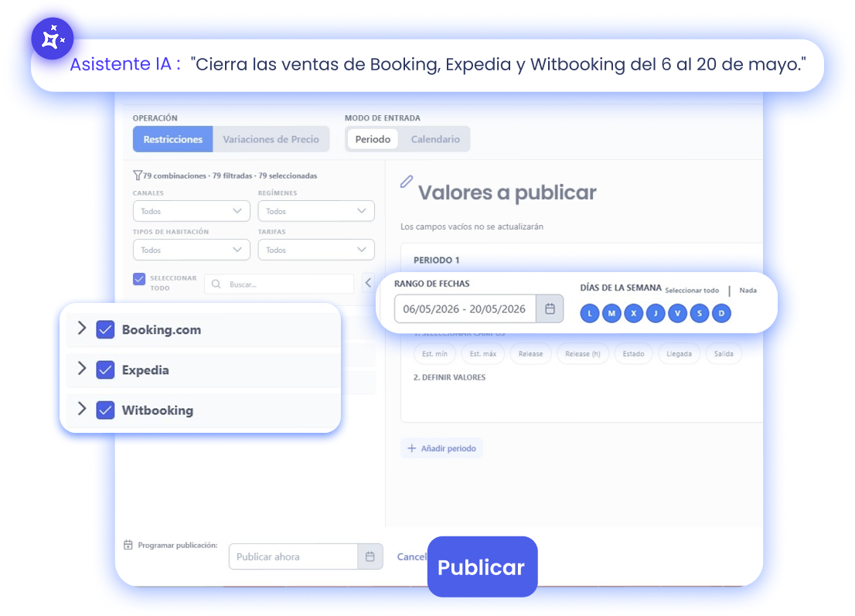Click the Cancel link
This screenshot has height=616, width=855.
click(x=412, y=556)
